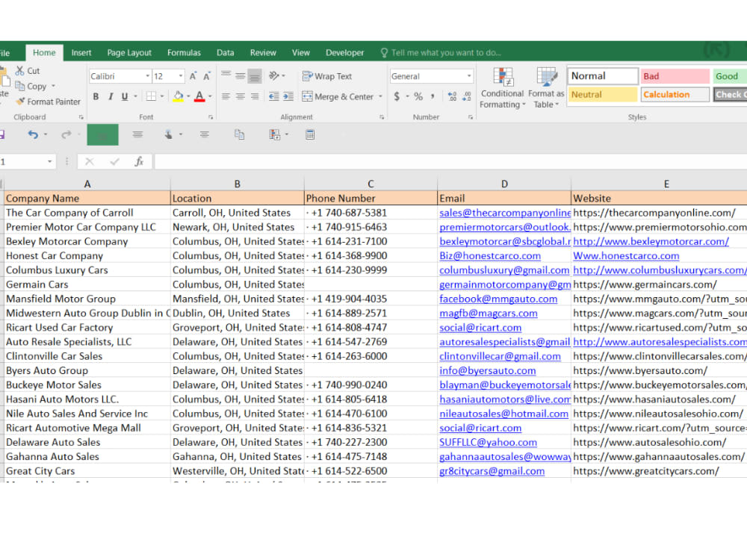Switch to the Formulas tab

pos(184,52)
